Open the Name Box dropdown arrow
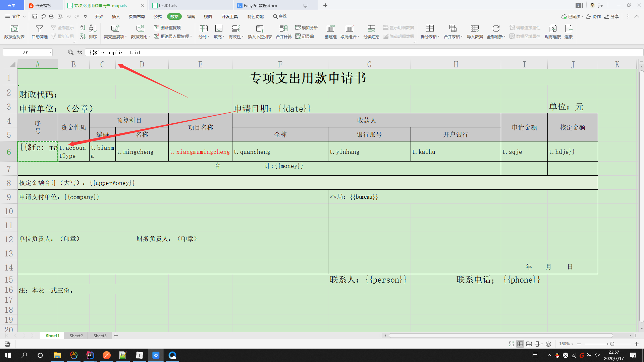Viewport: 644px width, 362px height. pyautogui.click(x=51, y=52)
